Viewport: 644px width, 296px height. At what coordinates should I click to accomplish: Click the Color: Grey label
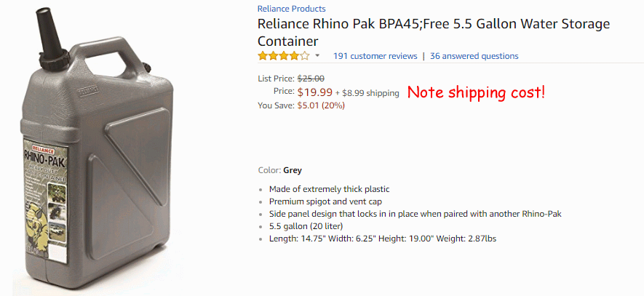click(x=279, y=170)
